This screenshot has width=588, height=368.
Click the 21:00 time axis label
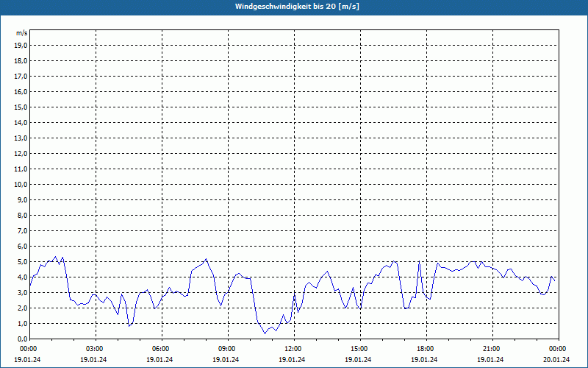point(492,349)
